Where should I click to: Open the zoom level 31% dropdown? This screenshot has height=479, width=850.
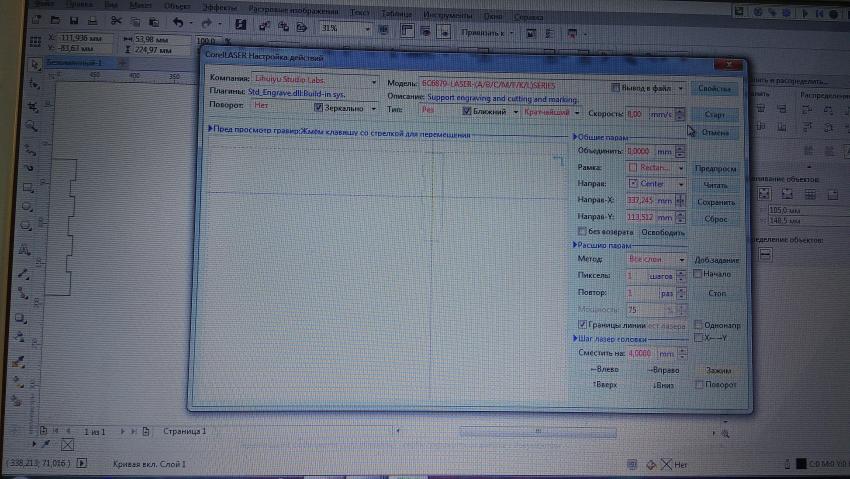[x=368, y=28]
